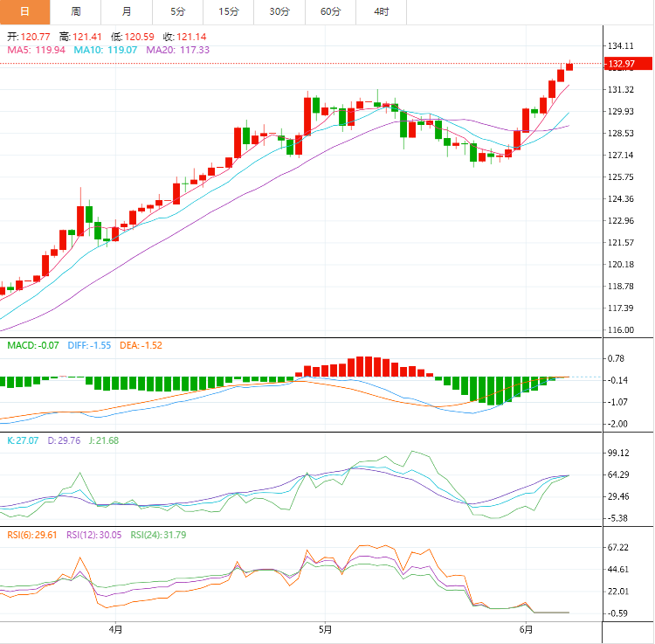Switch to the 周 weekly tab
This screenshot has width=655, height=644.
[x=76, y=11]
